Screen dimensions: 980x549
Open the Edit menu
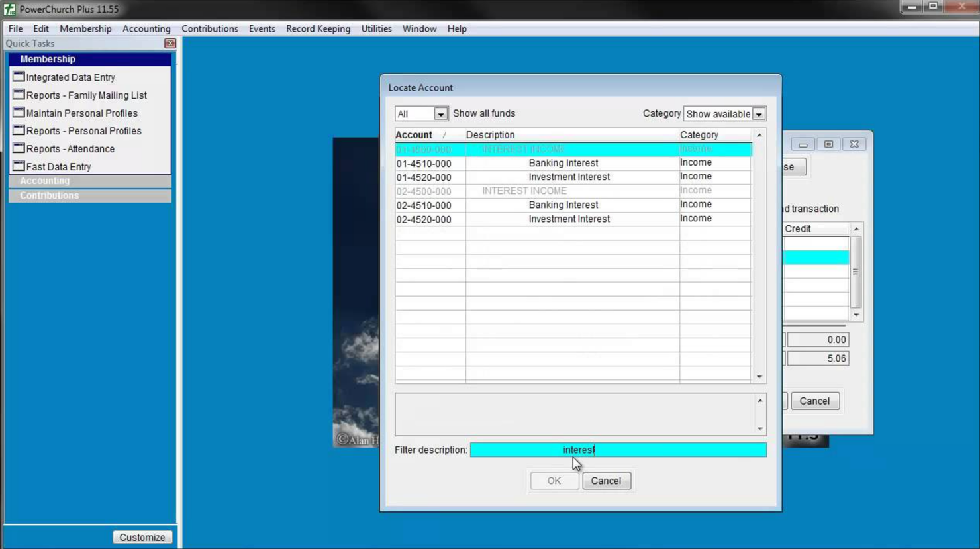pyautogui.click(x=41, y=28)
